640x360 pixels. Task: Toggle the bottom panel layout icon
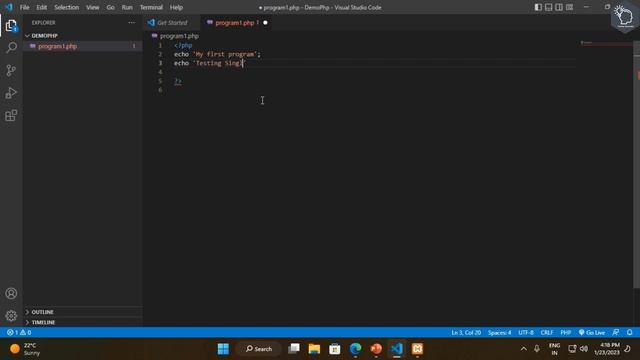[x=549, y=7]
